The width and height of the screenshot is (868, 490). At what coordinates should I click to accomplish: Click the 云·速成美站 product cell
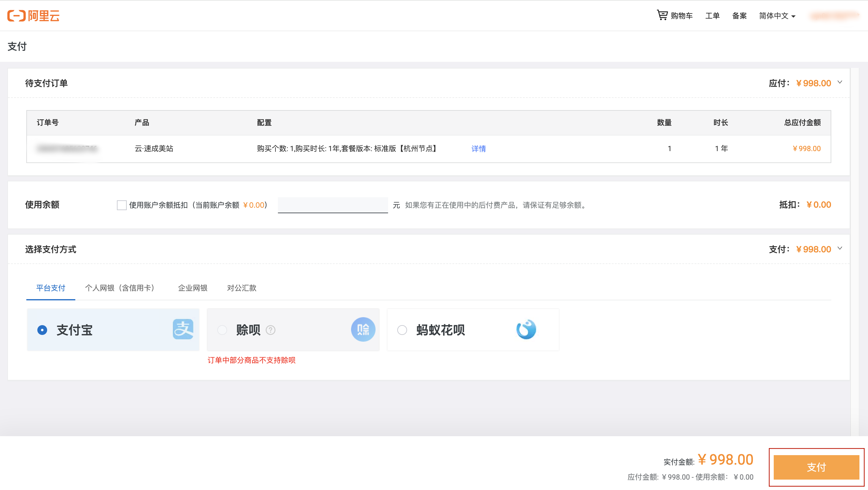pos(154,149)
